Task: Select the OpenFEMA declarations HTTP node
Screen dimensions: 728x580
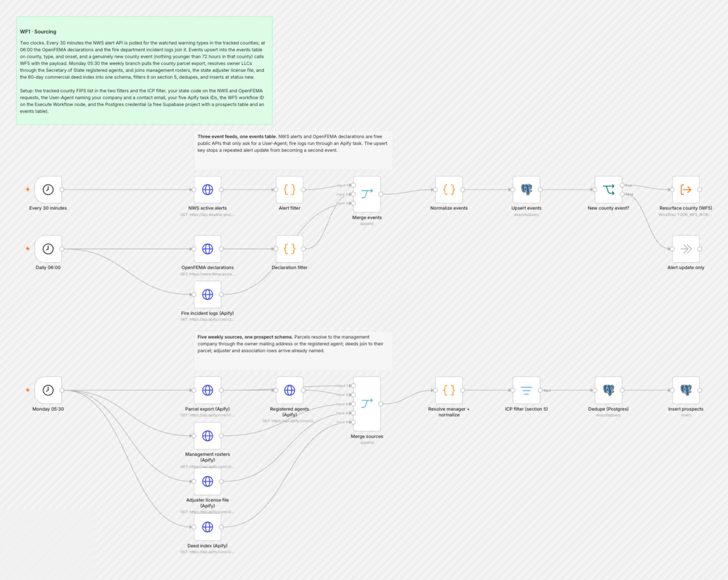Action: click(x=207, y=249)
